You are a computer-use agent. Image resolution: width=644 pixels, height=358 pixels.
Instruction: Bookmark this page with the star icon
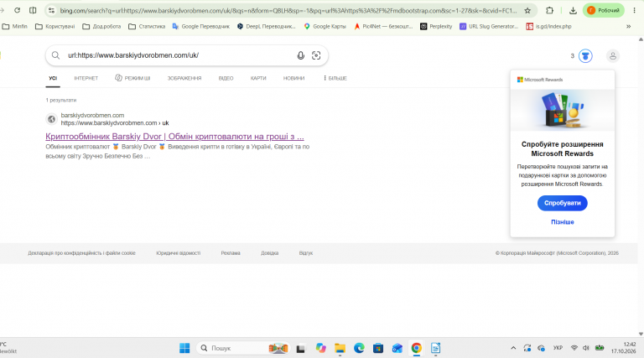click(527, 11)
